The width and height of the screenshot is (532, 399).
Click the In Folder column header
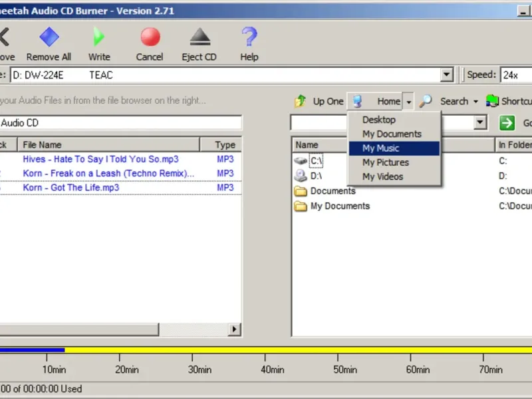513,145
